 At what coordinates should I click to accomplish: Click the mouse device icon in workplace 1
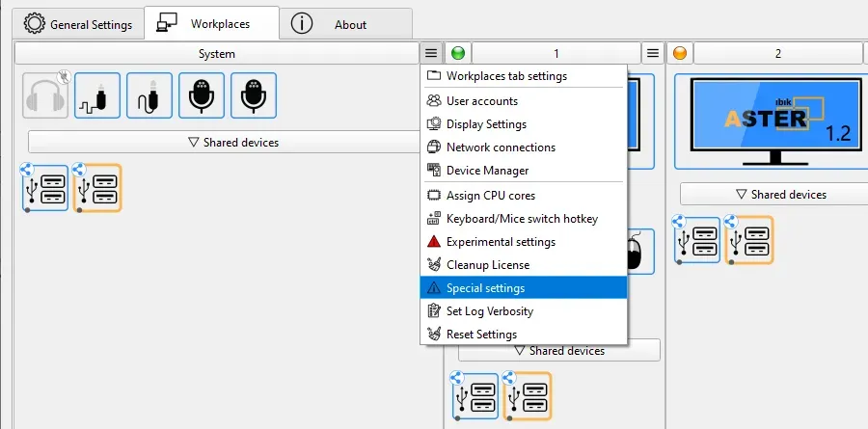click(x=641, y=252)
